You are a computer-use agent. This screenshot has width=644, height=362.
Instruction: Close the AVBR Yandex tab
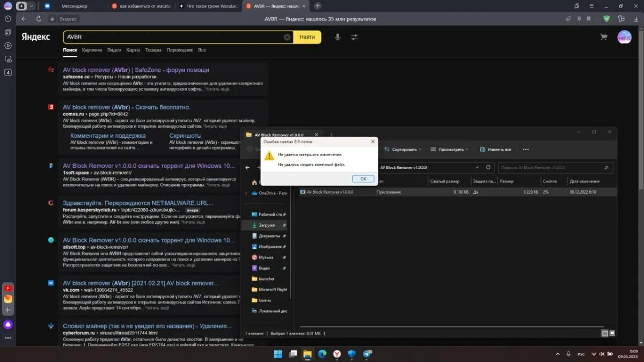pos(304,6)
